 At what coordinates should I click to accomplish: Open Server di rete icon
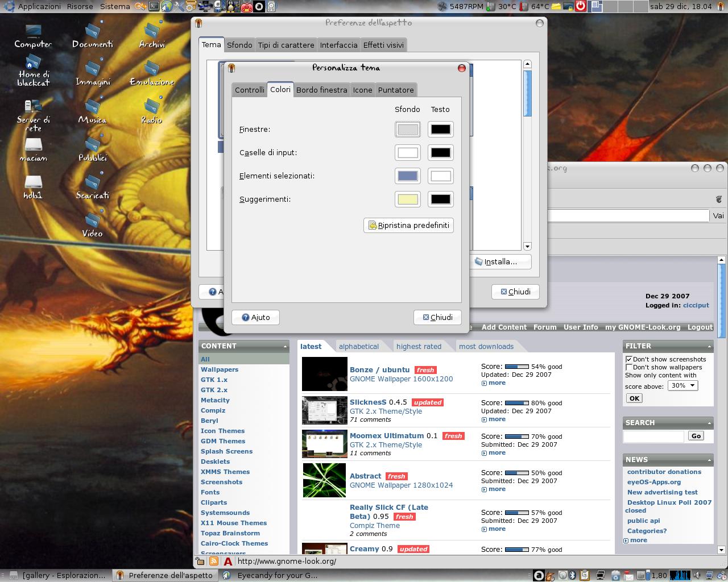click(33, 115)
